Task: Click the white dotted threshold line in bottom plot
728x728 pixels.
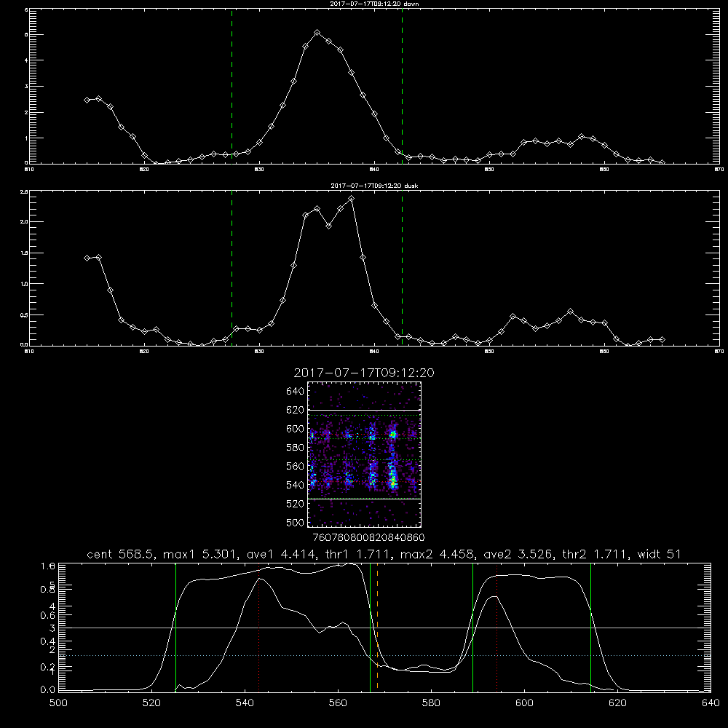Action: coord(384,656)
